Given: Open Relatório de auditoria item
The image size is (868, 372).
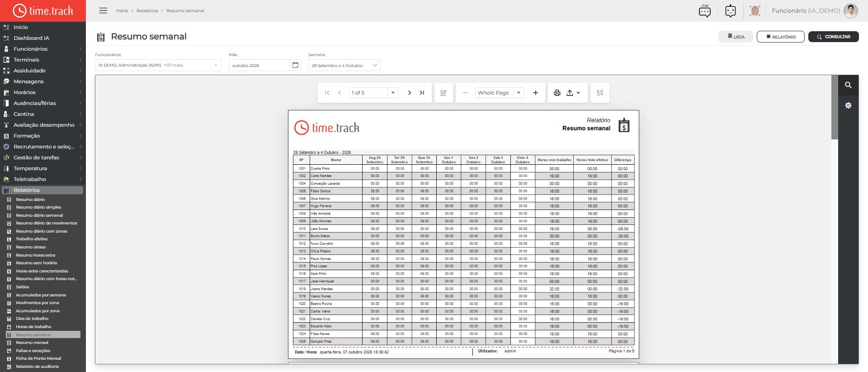Looking at the screenshot, I should tap(37, 367).
